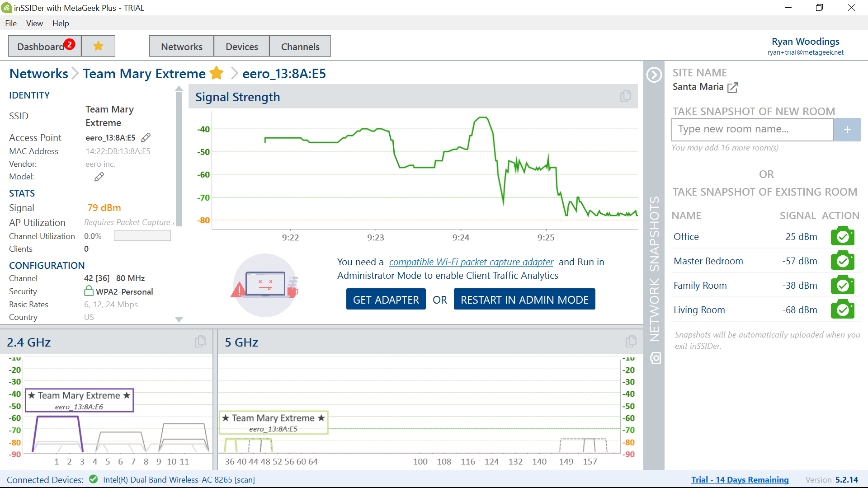
Task: Click the eero_13:8A:E5 breadcrumb title
Action: coord(284,73)
